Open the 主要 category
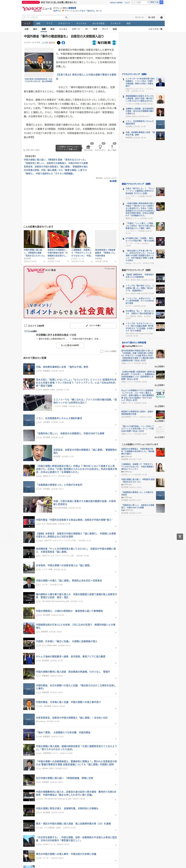Image resolution: width=186 pixels, height=868 pixels. (26, 29)
